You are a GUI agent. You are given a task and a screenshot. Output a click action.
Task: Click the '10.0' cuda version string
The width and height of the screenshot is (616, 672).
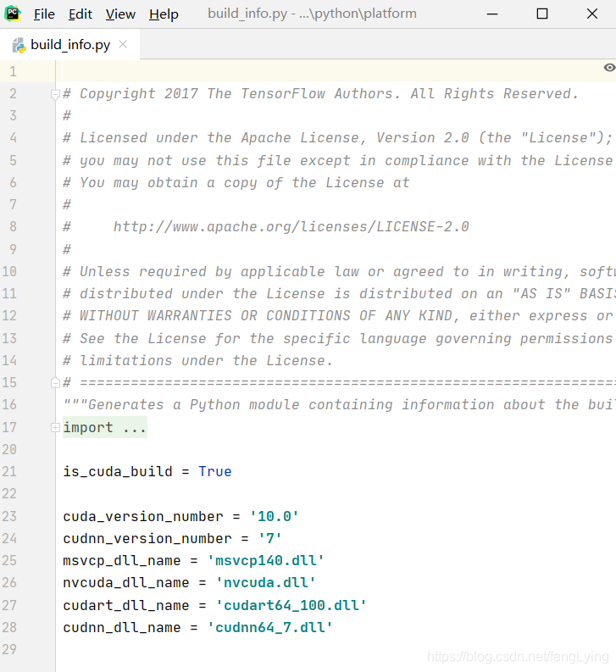click(x=274, y=516)
